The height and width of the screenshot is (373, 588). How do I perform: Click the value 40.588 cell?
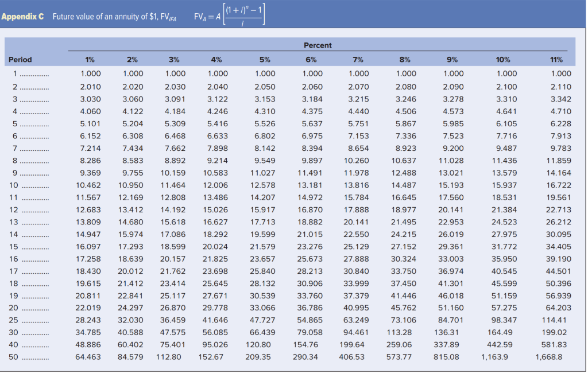(x=130, y=333)
